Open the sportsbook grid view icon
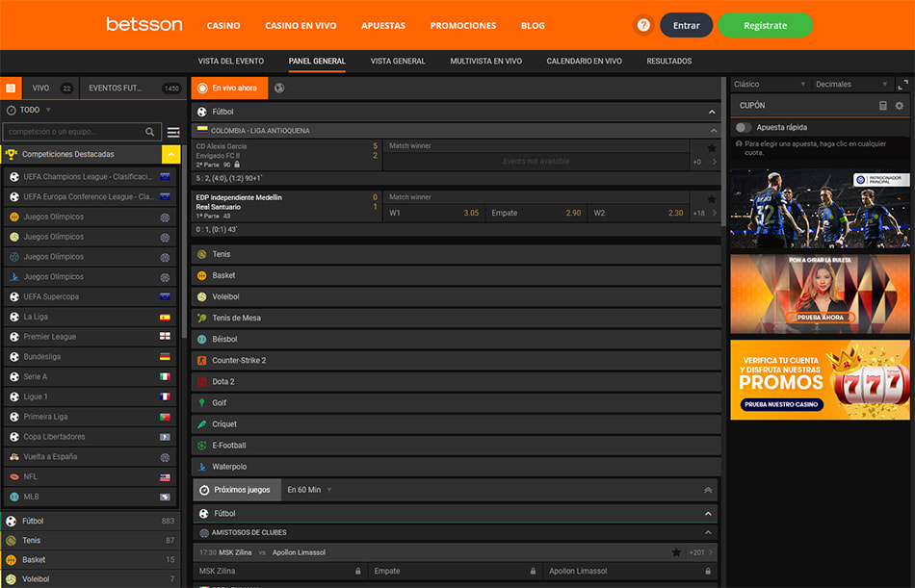Image resolution: width=915 pixels, height=588 pixels. tap(11, 89)
